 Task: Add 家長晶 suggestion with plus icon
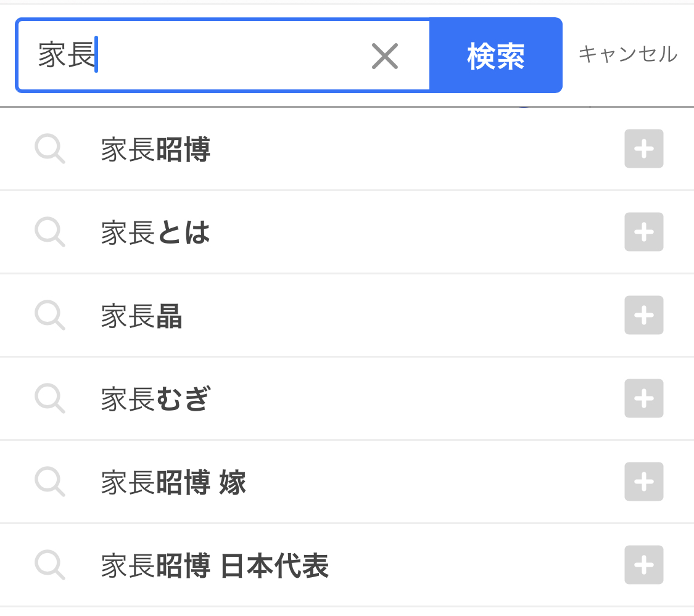pos(643,315)
